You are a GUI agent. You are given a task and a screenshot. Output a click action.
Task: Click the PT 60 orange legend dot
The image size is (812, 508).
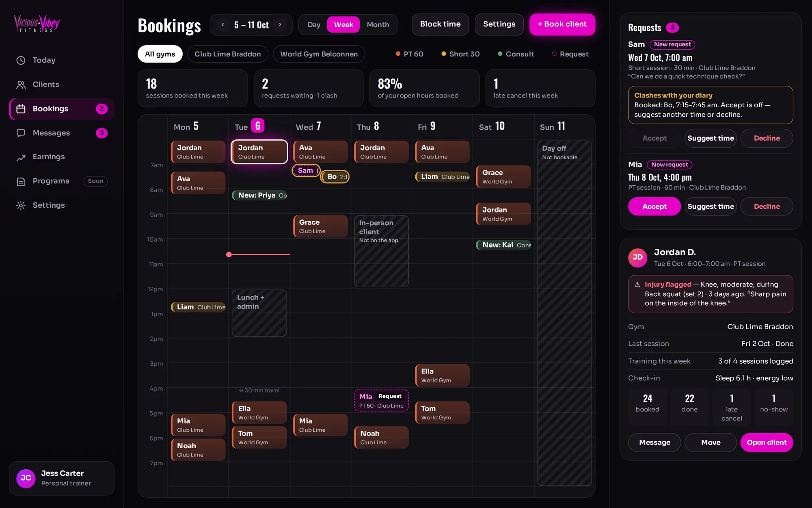coord(398,54)
